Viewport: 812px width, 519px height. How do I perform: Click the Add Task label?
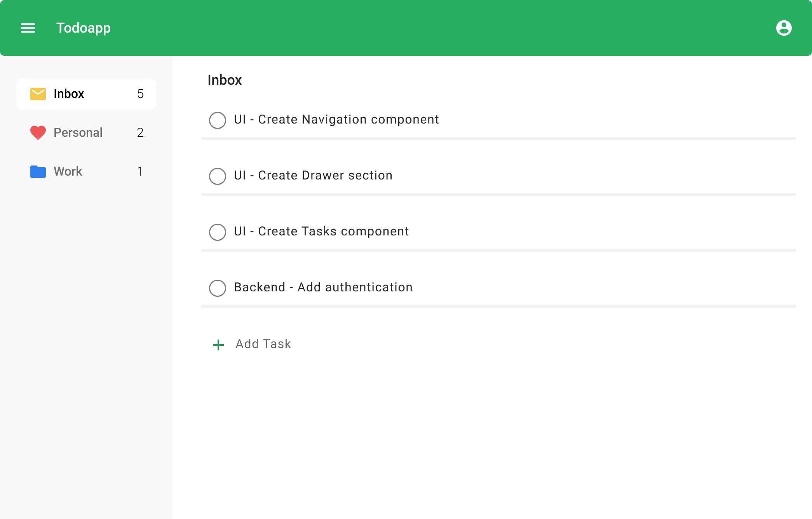point(263,344)
